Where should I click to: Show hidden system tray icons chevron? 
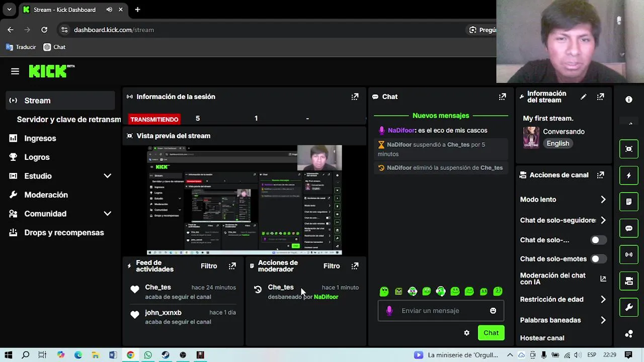[x=510, y=355]
